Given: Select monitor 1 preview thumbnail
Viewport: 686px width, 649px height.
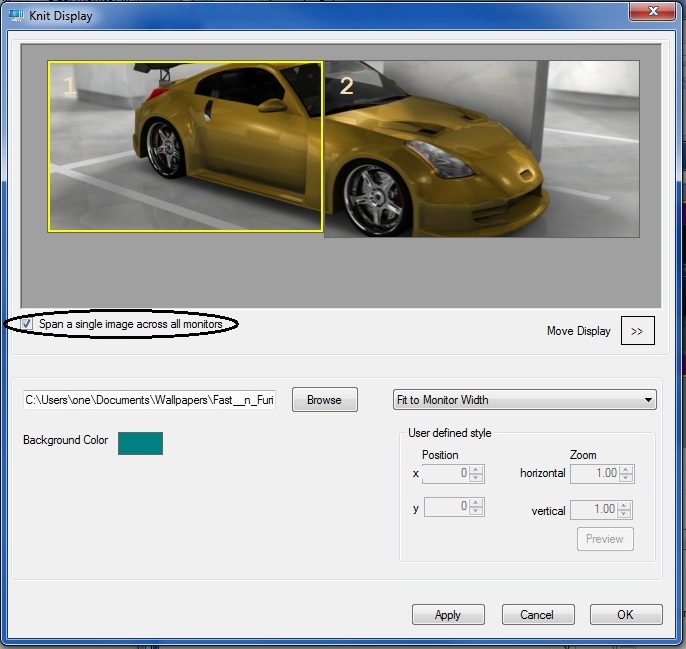Looking at the screenshot, I should [186, 147].
